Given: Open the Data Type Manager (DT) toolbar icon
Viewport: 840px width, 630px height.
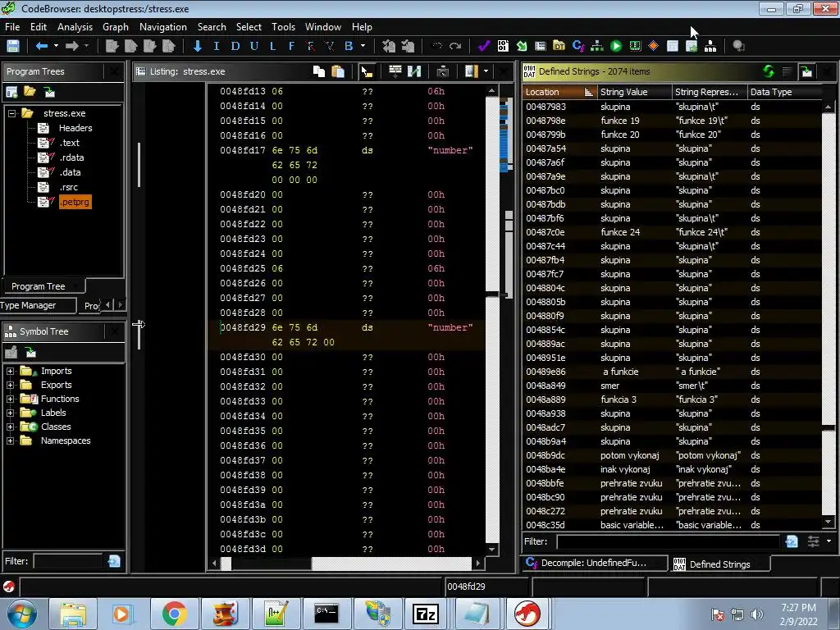Looking at the screenshot, I should (x=559, y=46).
